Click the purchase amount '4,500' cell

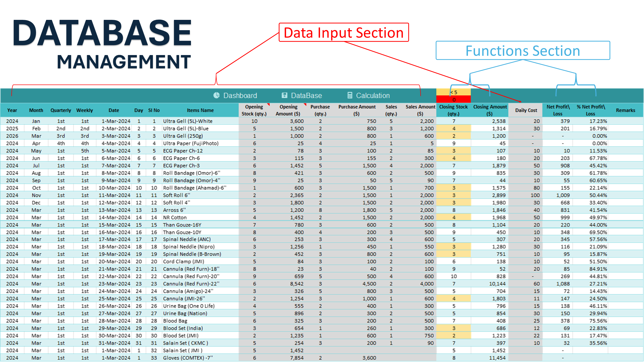tap(357, 284)
